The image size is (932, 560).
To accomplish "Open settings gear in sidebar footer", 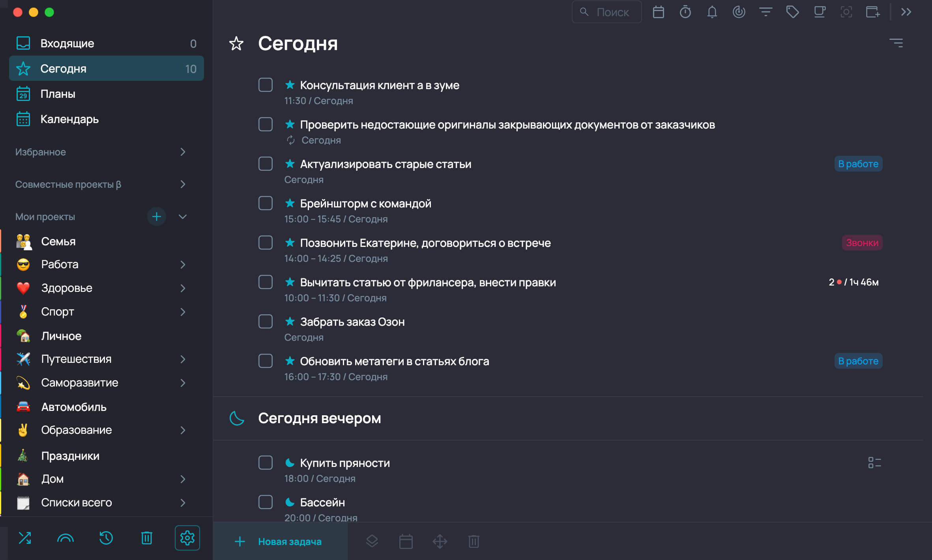I will 187,538.
